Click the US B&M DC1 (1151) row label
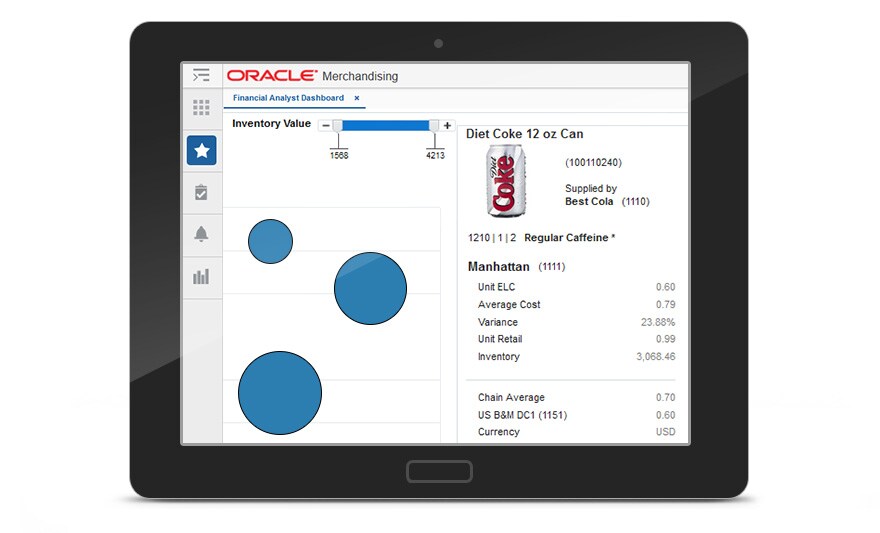This screenshot has height=533, width=880. pos(522,415)
